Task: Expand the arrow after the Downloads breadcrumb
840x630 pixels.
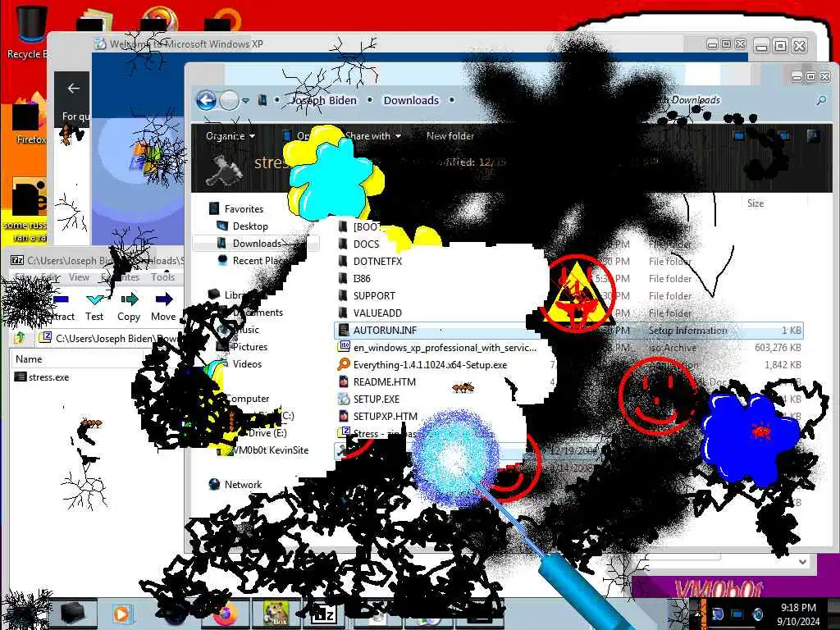Action: click(452, 100)
